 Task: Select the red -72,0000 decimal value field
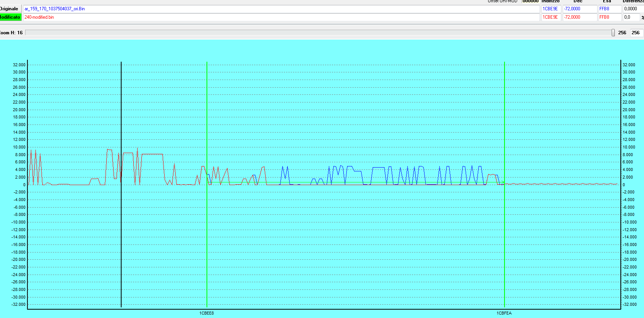coord(579,17)
